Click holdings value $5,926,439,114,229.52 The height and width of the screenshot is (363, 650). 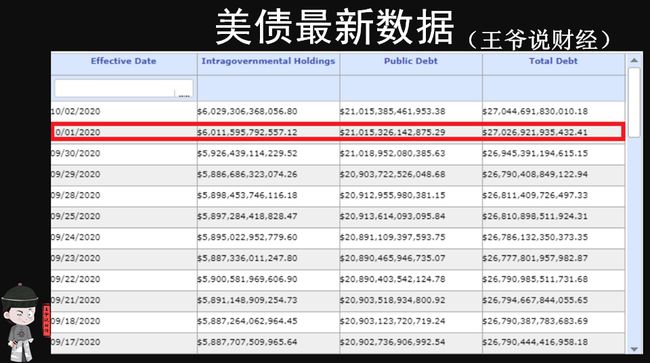(247, 153)
